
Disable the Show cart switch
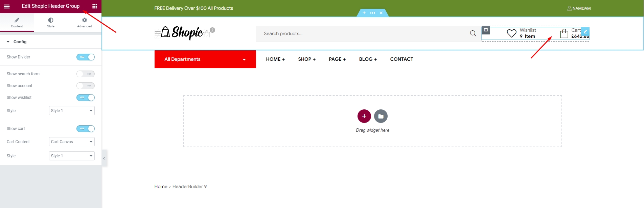86,129
